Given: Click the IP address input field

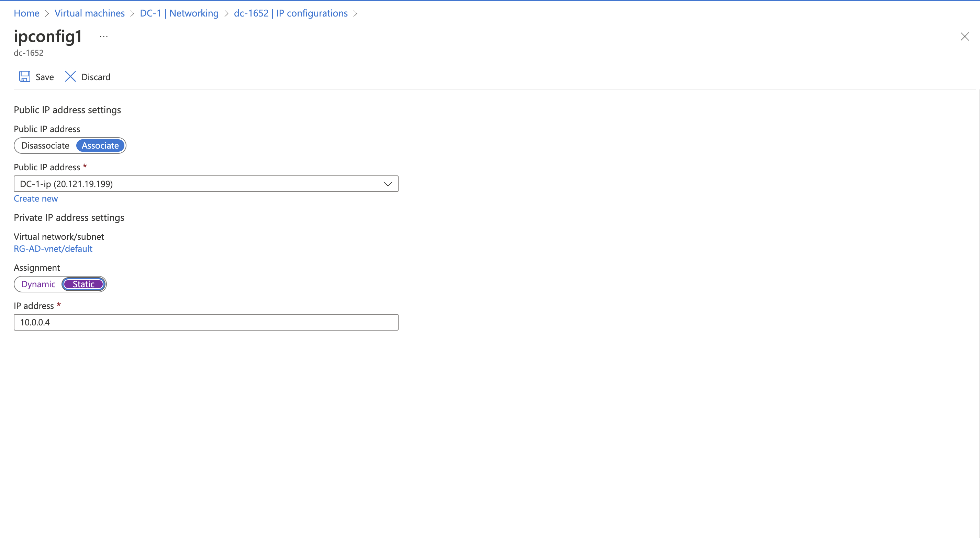Looking at the screenshot, I should click(206, 322).
